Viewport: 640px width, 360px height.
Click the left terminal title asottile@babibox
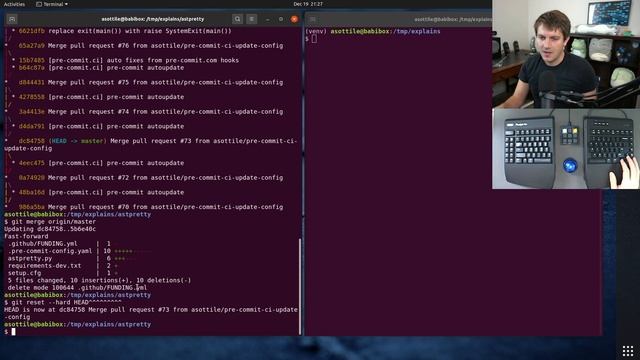click(153, 19)
